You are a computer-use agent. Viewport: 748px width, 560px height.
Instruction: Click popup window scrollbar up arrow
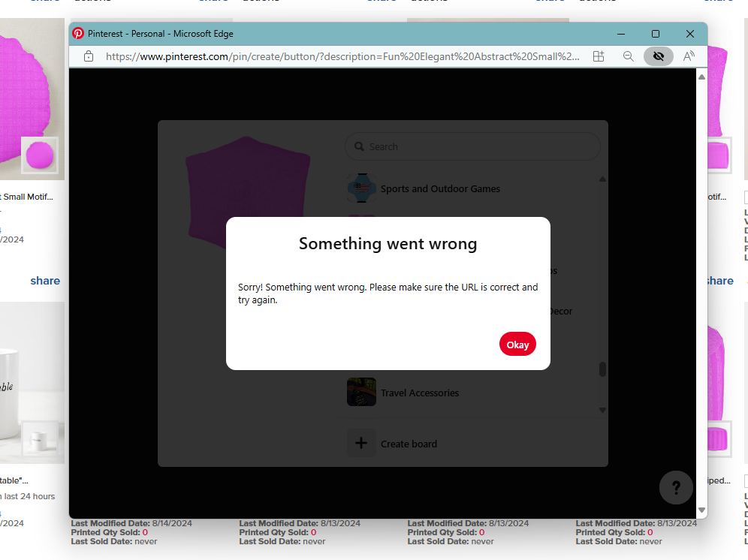(x=701, y=77)
